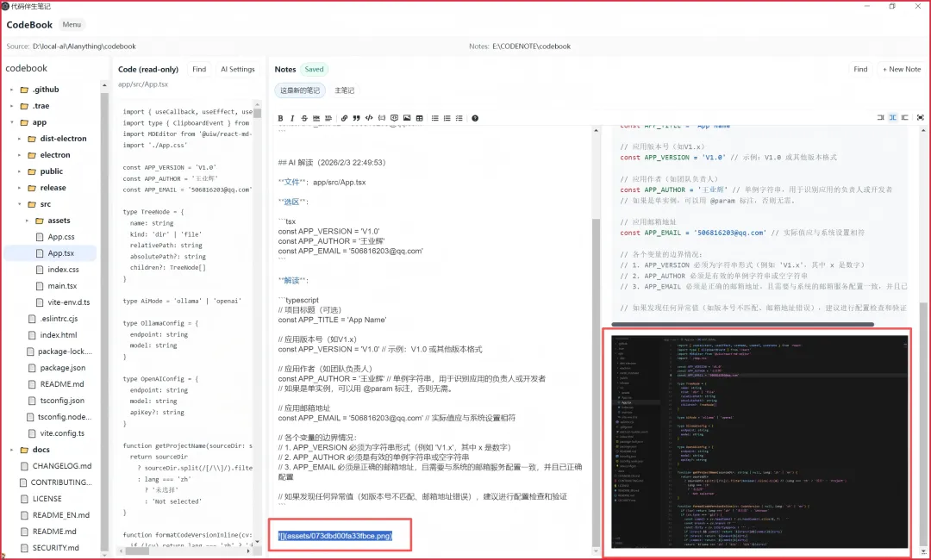This screenshot has width=931, height=560.
Task: Expand the dist-electron folder
Action: tap(19, 139)
